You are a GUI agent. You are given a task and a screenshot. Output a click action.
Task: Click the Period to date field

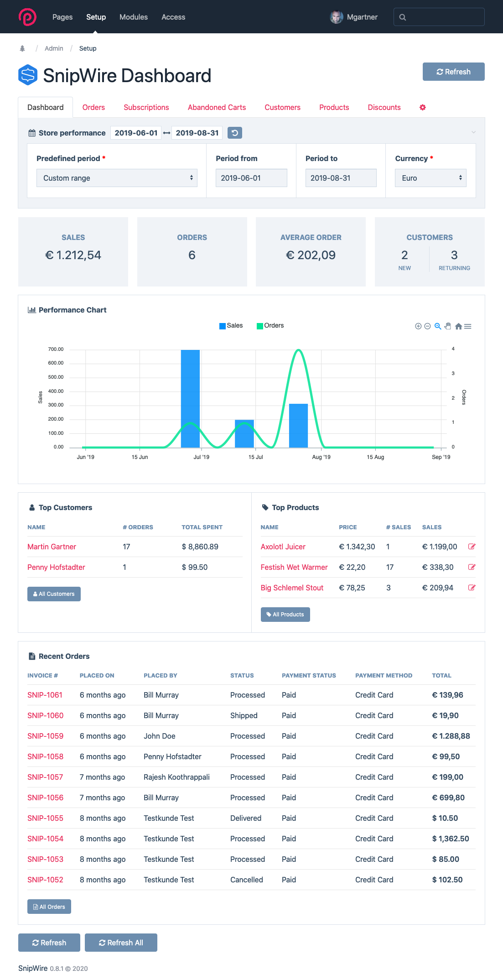pos(341,178)
